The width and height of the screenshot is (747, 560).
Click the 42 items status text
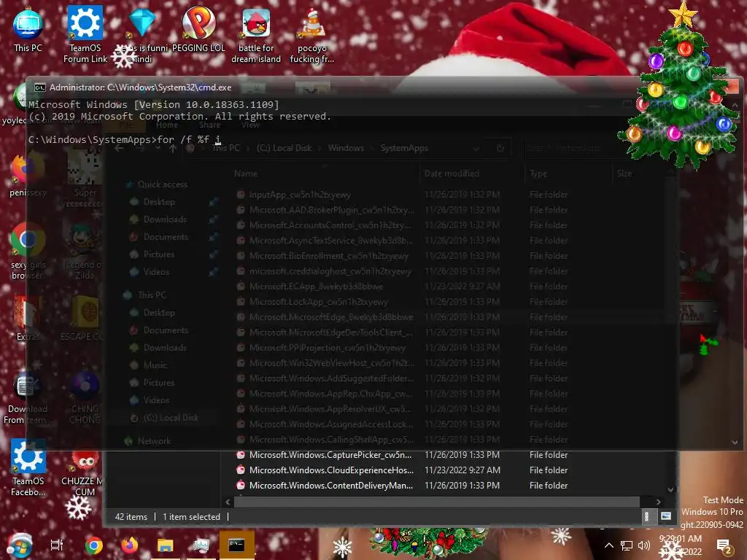[x=131, y=517]
